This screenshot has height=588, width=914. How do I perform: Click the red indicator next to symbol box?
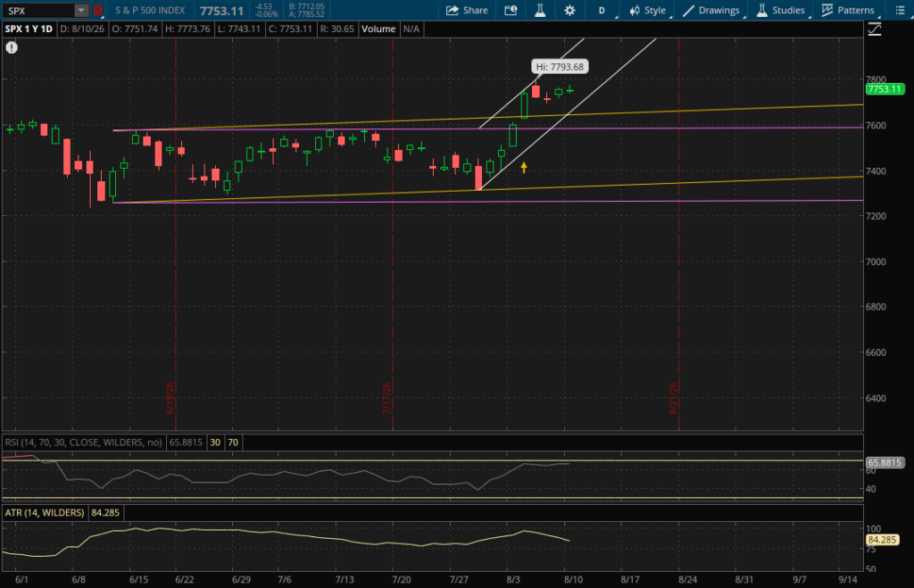(x=98, y=11)
